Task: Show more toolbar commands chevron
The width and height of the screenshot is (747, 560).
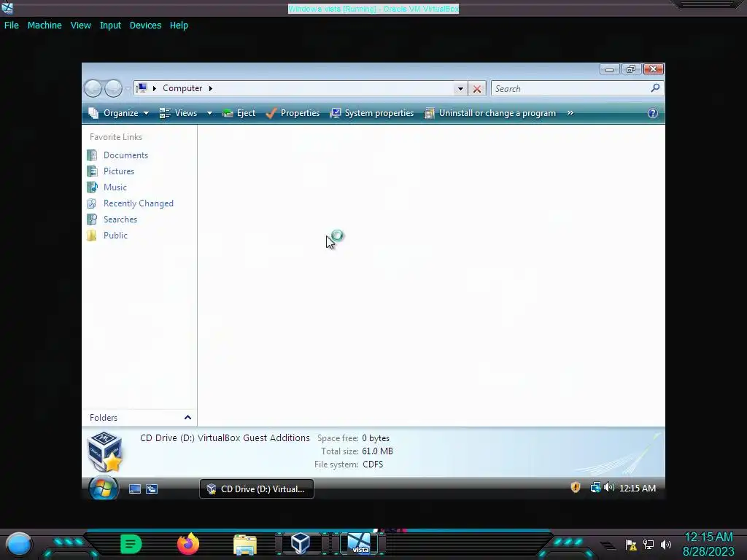Action: 570,113
